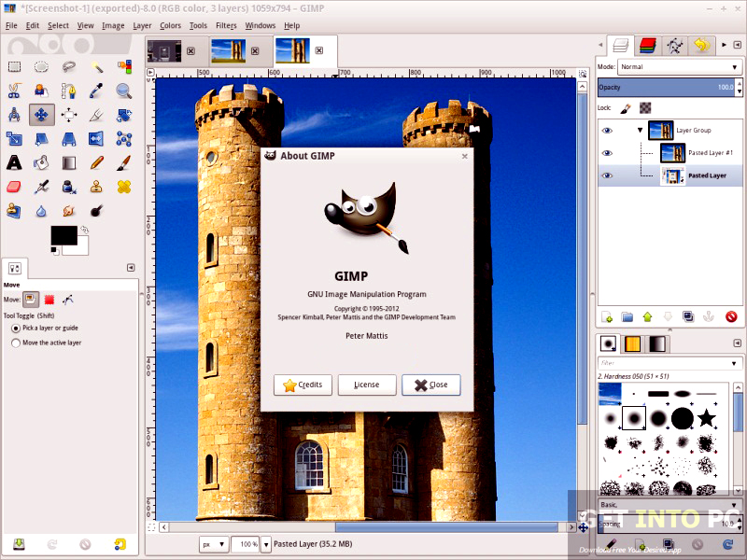747x560 pixels.
Task: Select the Pencil tool
Action: tap(96, 162)
